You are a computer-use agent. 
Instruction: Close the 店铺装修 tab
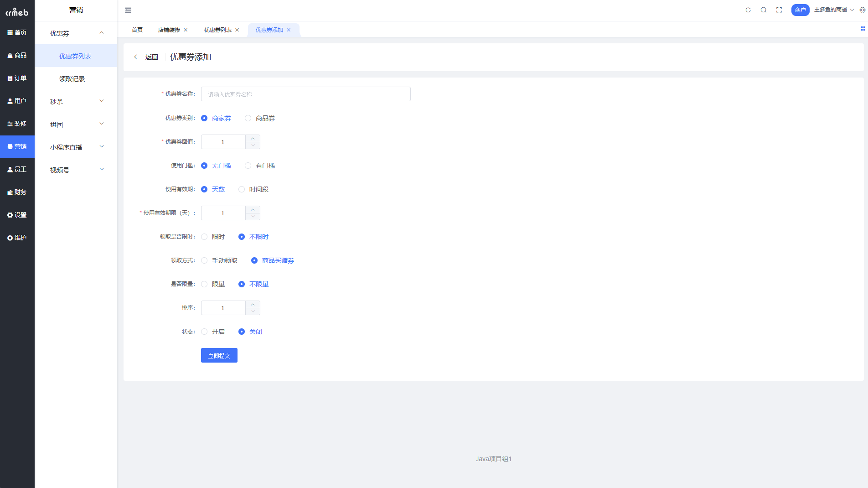(186, 30)
